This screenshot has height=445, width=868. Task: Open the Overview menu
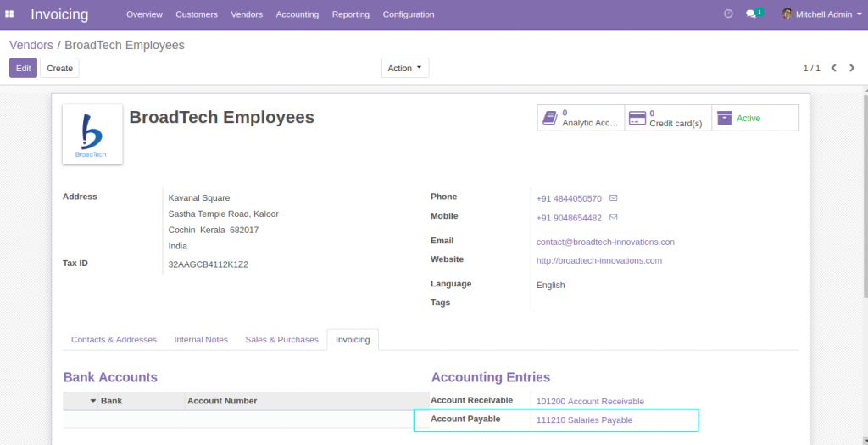144,14
